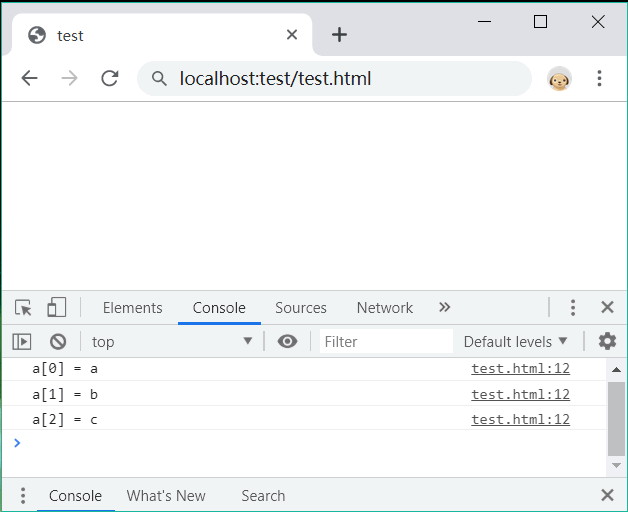This screenshot has height=512, width=628.
Task: Open a new tab with plus button
Action: click(x=339, y=34)
